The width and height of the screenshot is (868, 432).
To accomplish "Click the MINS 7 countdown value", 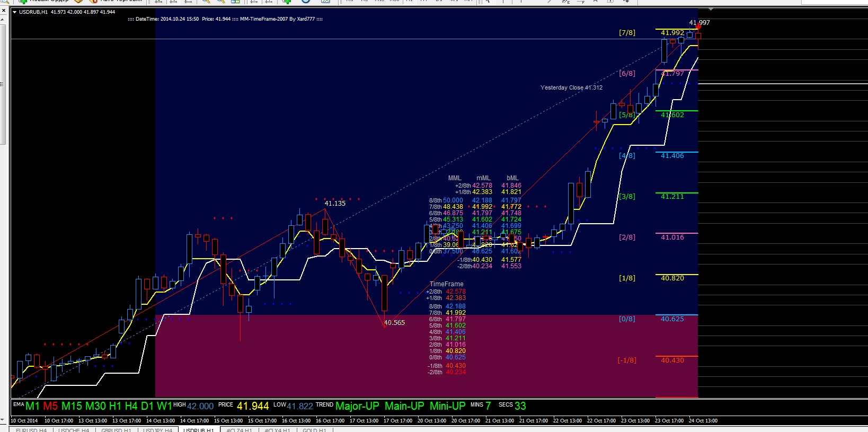I will click(488, 406).
